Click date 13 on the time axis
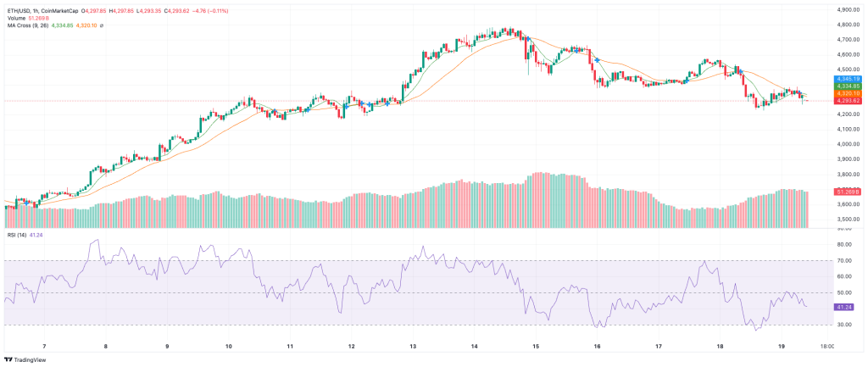 pos(413,347)
